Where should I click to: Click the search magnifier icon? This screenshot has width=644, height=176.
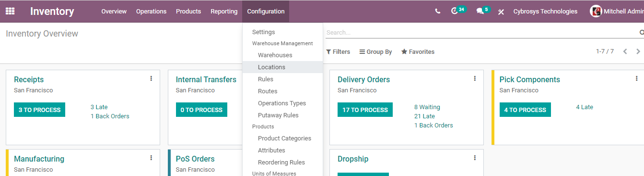pyautogui.click(x=642, y=32)
